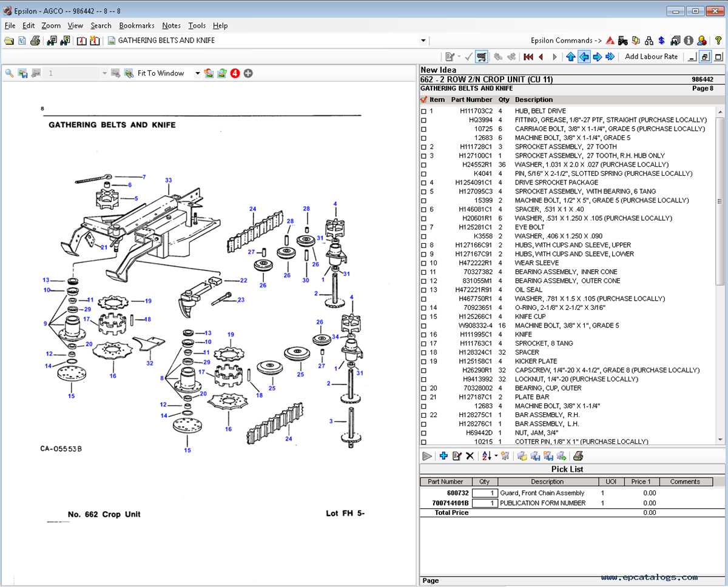
Task: Click the open folder icon in the toolbar
Action: coord(8,41)
